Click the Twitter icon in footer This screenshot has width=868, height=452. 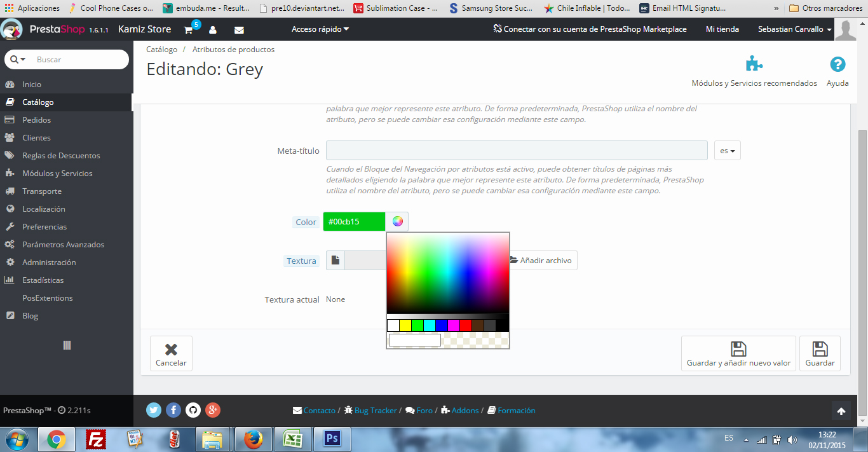[x=154, y=410]
